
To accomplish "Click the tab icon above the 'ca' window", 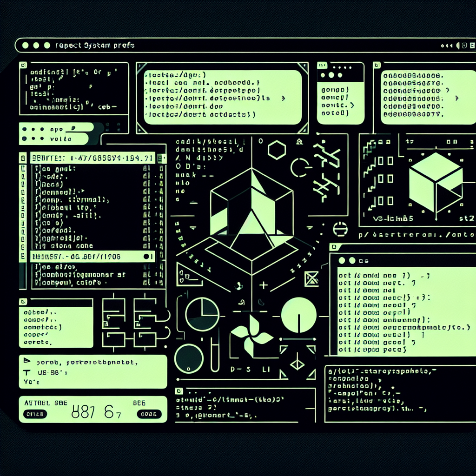I will (x=334, y=247).
